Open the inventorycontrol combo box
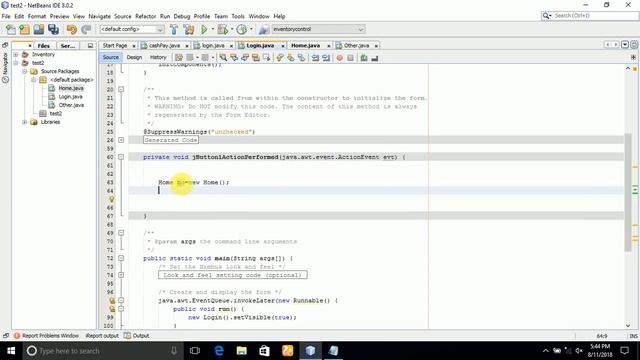This screenshot has height=360, width=640. [318, 29]
